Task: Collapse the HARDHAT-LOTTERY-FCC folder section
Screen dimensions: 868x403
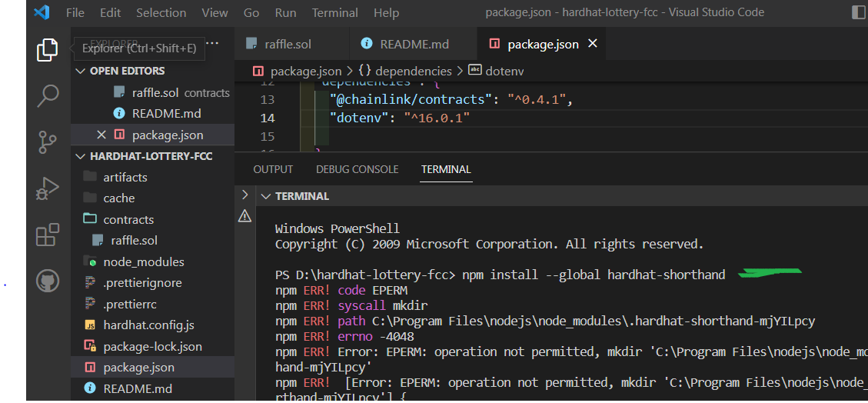Action: (x=153, y=156)
